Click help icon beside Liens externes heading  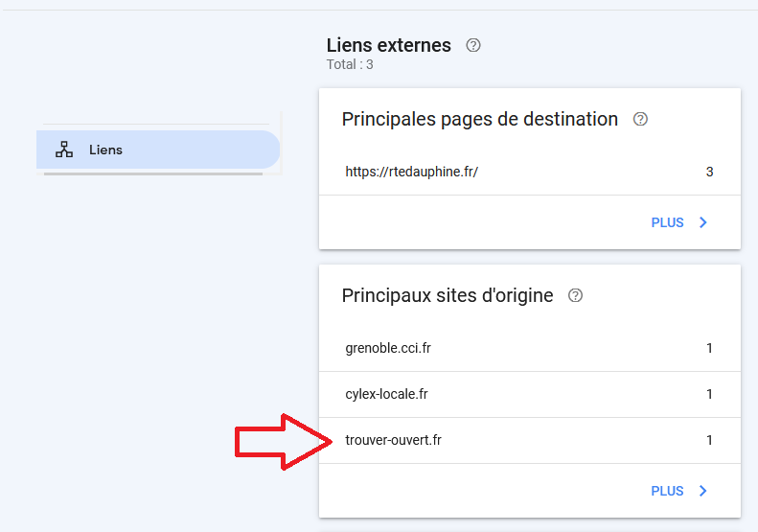click(472, 45)
